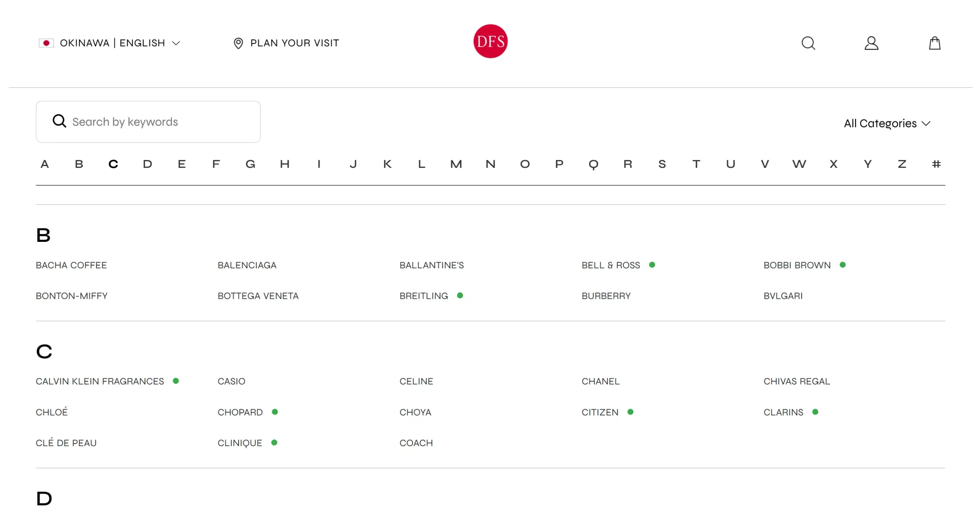This screenshot has height=518, width=980.
Task: Jump to letter N in alphabet bar
Action: (x=490, y=164)
